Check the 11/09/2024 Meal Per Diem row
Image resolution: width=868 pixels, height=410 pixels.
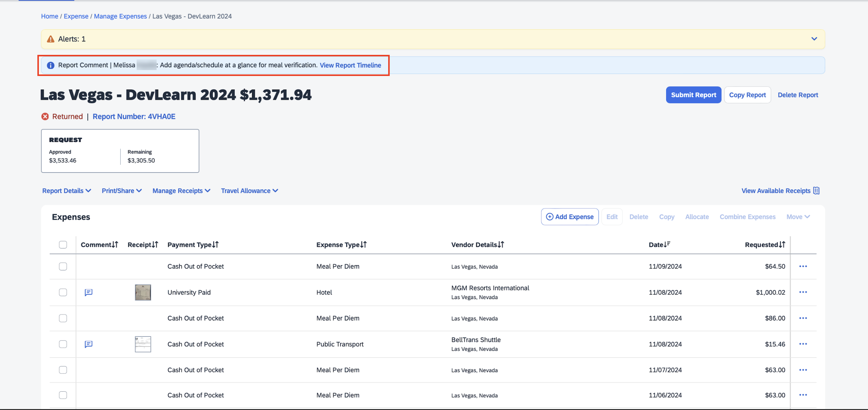pos(63,266)
